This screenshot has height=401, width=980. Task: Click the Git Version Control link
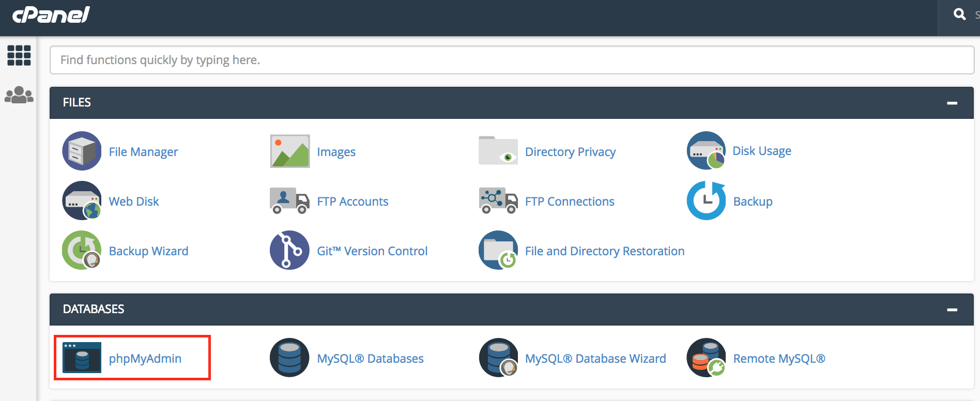(372, 251)
